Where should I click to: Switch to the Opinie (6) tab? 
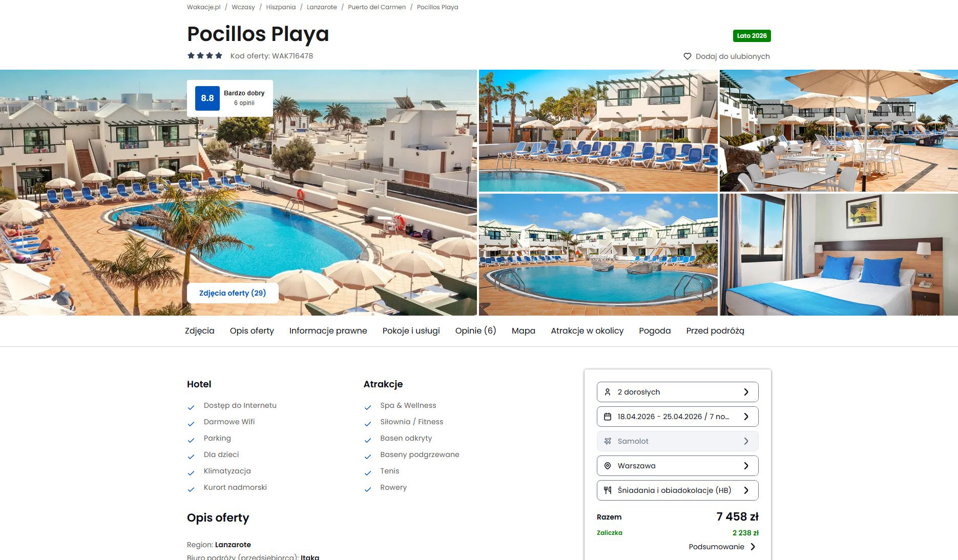coord(475,331)
